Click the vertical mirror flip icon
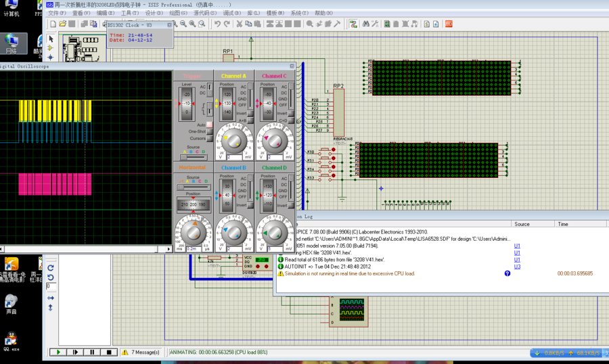 (x=51, y=308)
